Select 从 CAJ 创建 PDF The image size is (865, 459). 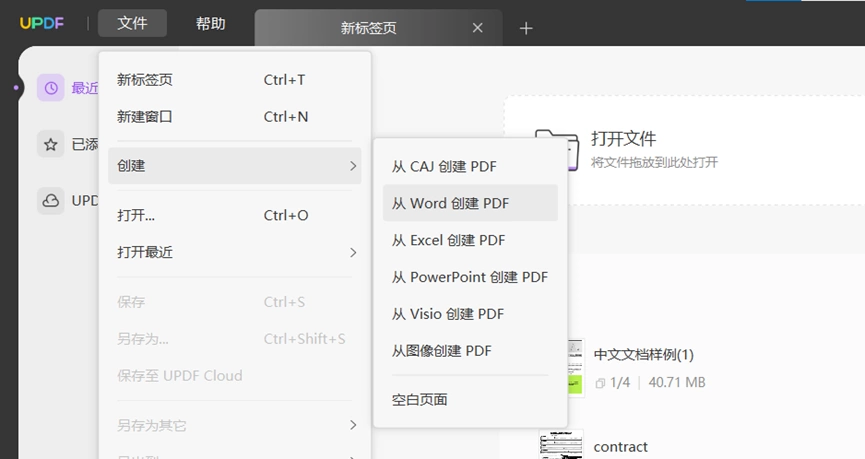coord(470,166)
